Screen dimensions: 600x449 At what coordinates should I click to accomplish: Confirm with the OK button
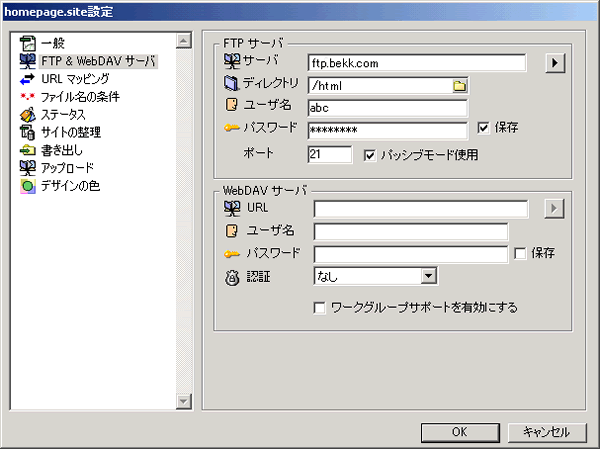click(460, 432)
